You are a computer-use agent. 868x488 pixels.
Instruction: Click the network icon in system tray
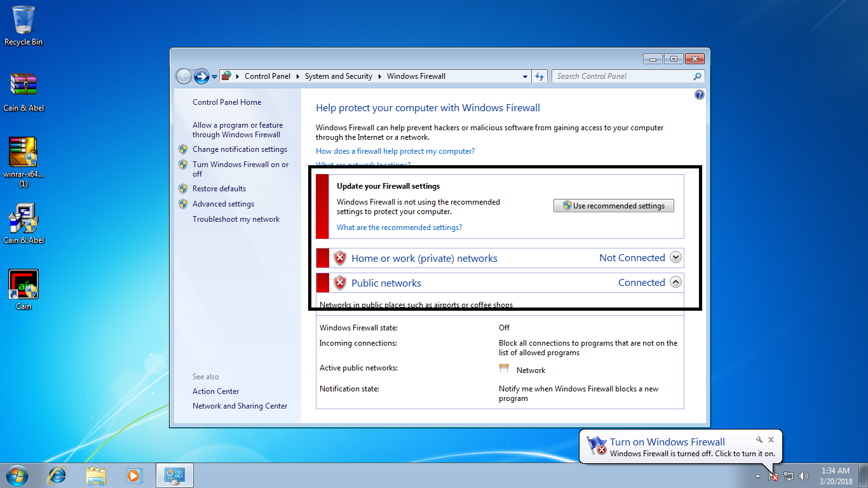click(789, 475)
